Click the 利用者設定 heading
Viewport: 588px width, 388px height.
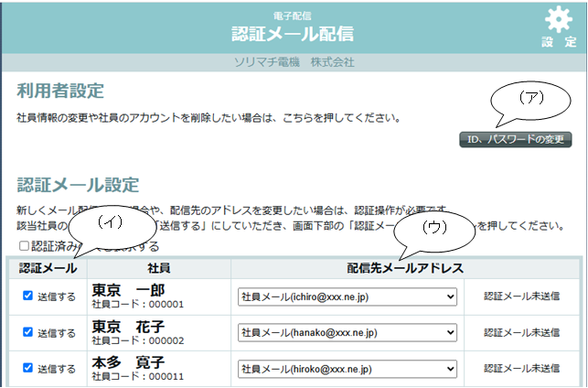coord(60,91)
